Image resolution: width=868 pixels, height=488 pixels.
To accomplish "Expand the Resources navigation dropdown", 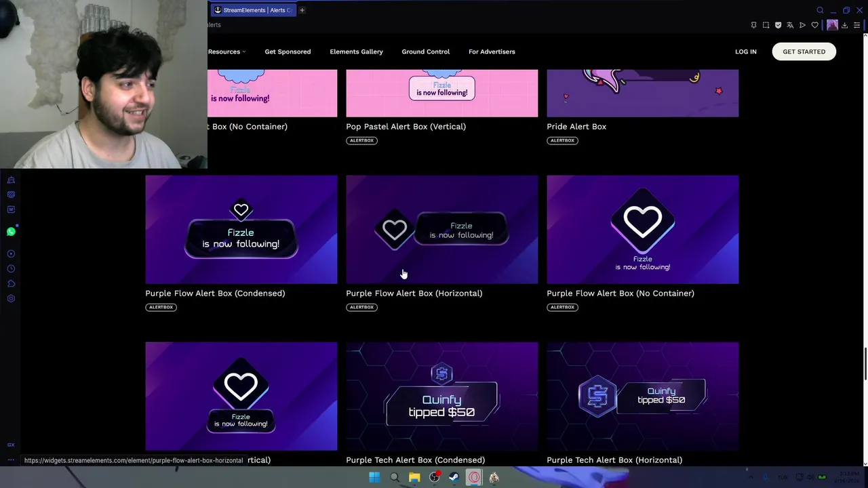I will [x=226, y=52].
